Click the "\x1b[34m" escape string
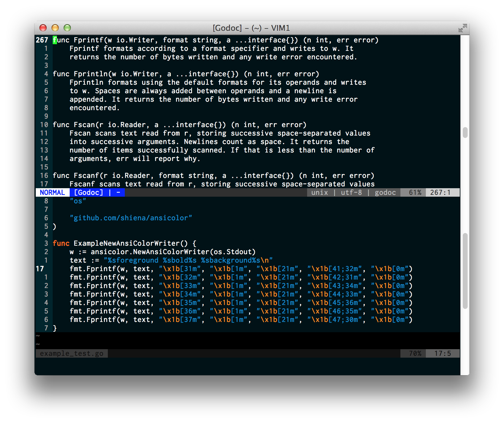This screenshot has width=504, height=423. tap(180, 294)
